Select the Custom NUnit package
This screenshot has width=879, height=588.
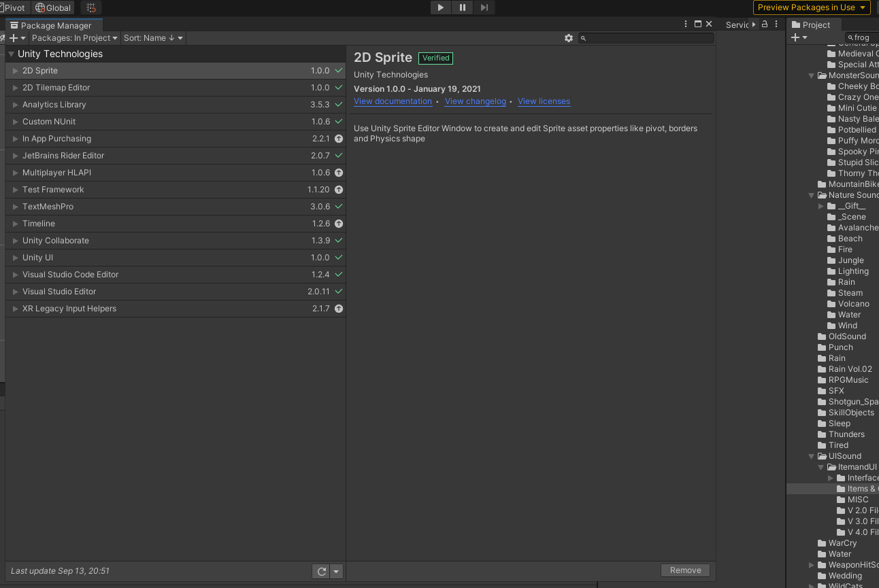point(176,122)
